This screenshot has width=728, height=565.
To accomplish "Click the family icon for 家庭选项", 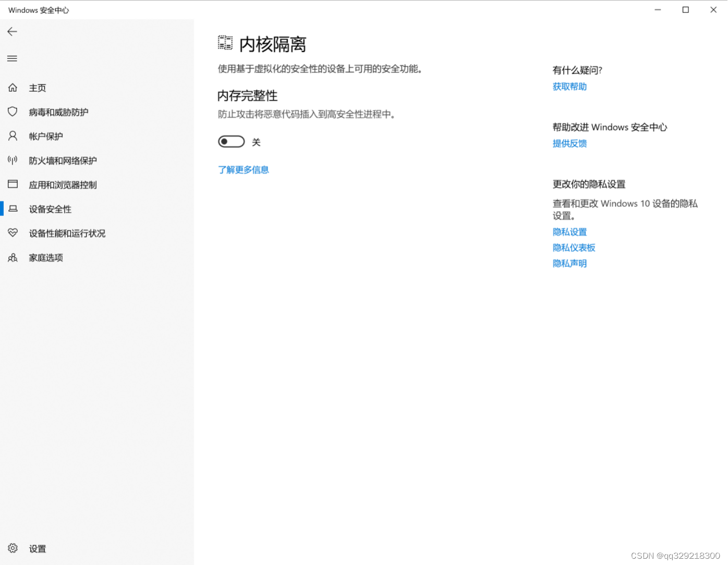I will click(13, 257).
